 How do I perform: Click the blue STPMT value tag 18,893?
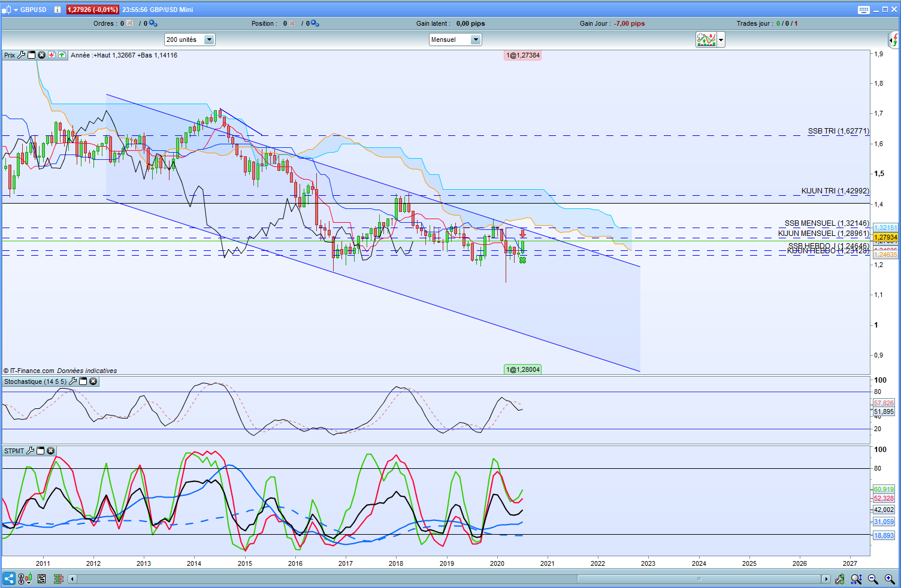tap(884, 535)
